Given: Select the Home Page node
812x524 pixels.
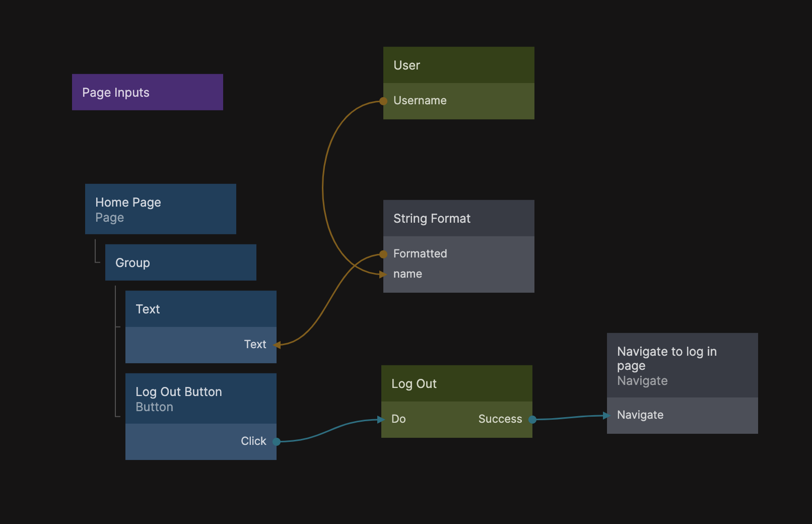Looking at the screenshot, I should click(x=160, y=209).
